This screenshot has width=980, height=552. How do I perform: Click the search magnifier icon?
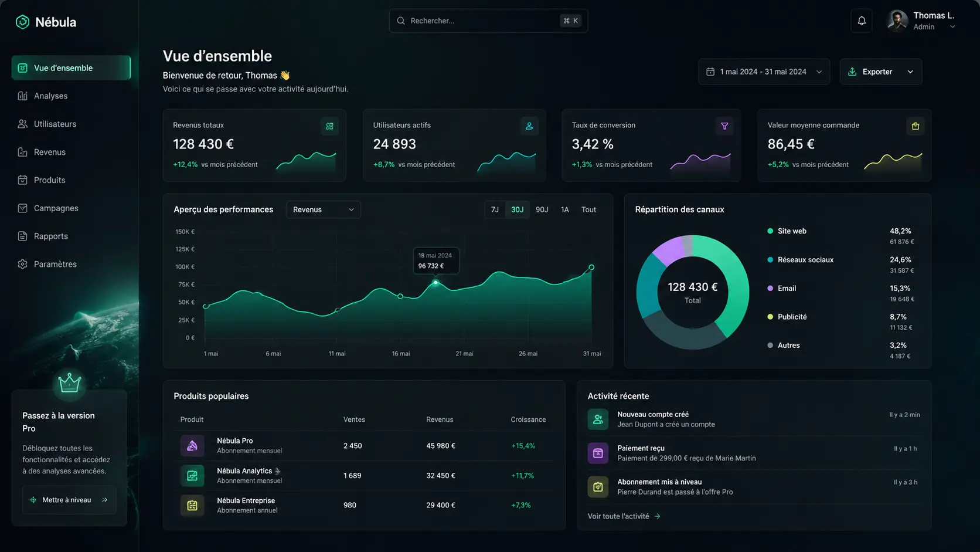click(x=401, y=21)
